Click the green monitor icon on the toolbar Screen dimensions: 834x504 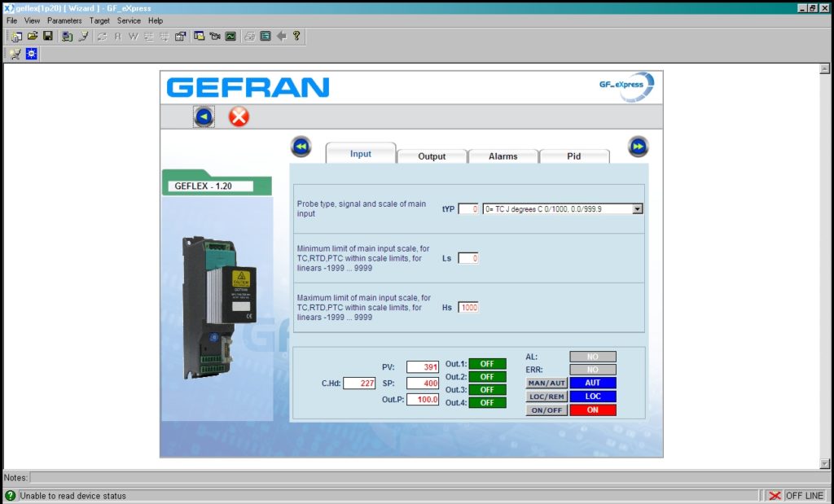pos(230,36)
